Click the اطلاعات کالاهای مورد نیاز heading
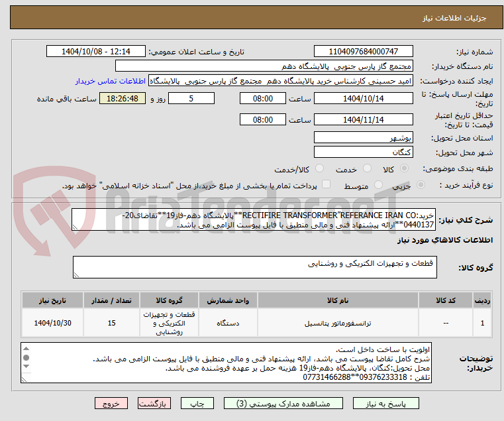This screenshot has width=504, height=421. click(445, 240)
